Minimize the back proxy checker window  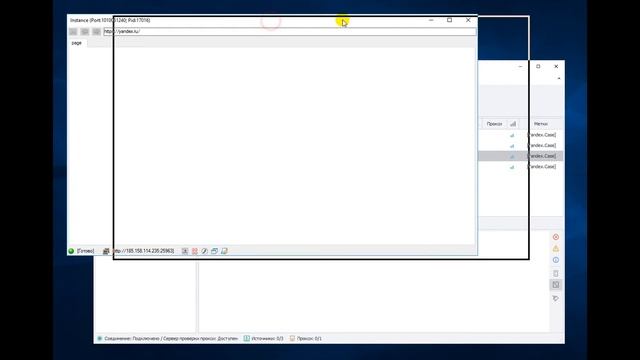[x=520, y=66]
